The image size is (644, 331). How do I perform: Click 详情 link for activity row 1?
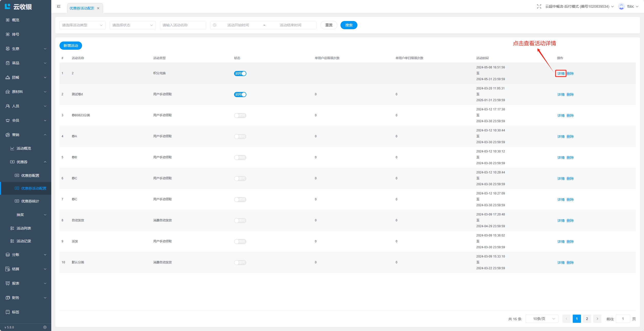(x=561, y=74)
